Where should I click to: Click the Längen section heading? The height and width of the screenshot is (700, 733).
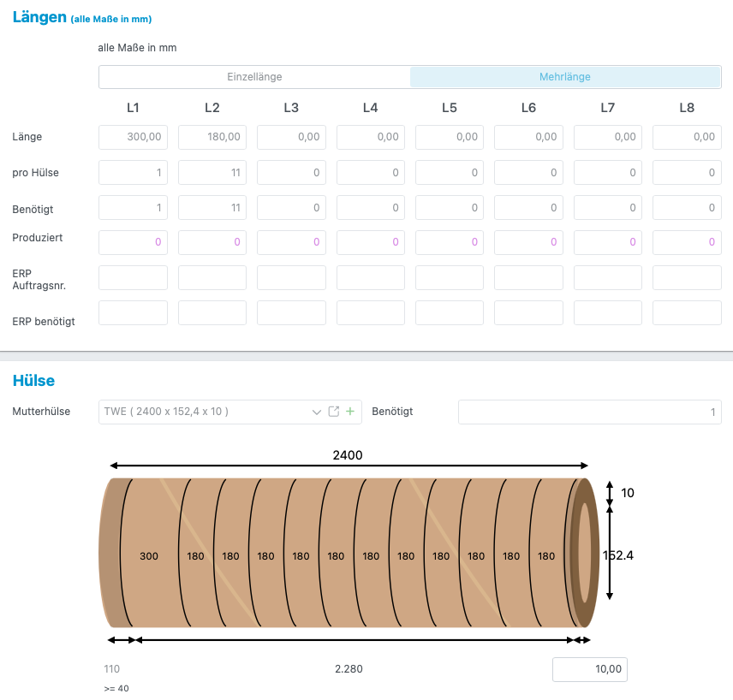click(x=39, y=17)
